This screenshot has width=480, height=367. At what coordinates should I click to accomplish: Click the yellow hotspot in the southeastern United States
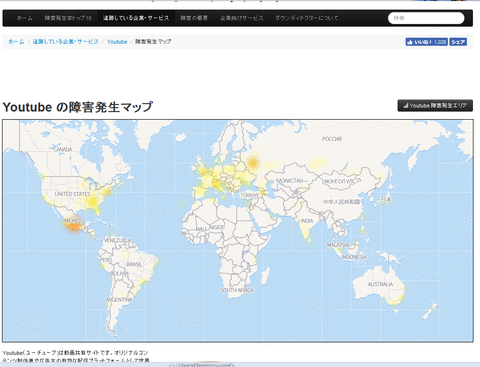92,202
